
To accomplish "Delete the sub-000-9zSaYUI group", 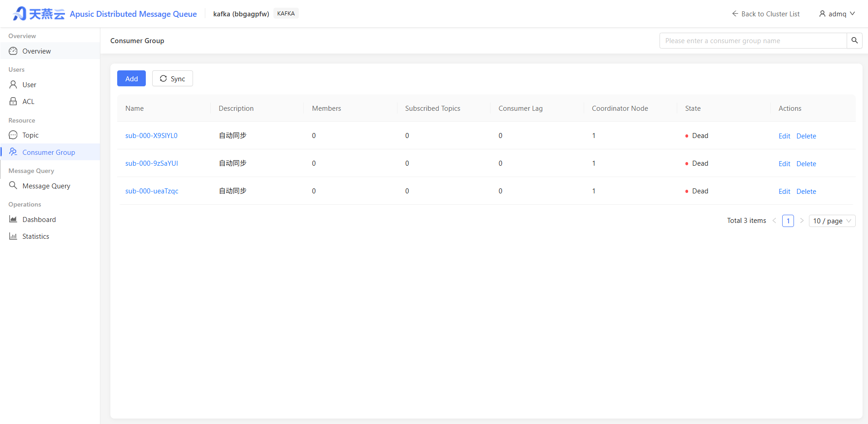I will 806,163.
